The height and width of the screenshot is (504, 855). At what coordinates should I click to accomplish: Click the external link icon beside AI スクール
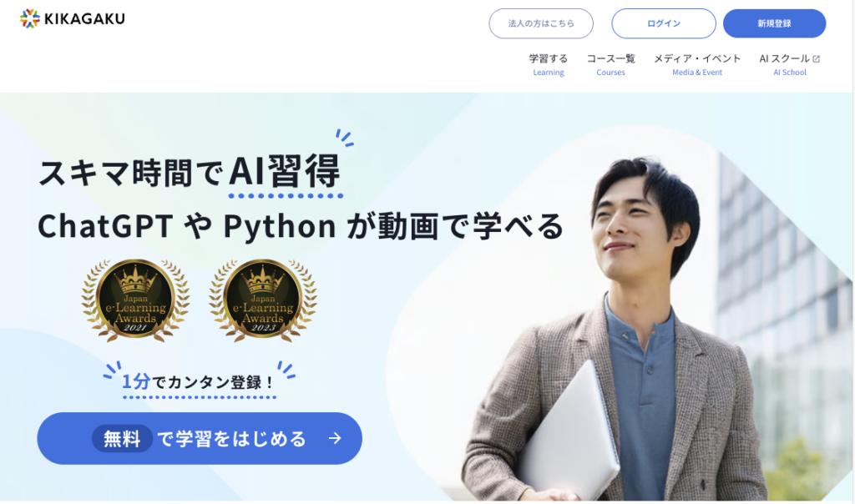817,59
